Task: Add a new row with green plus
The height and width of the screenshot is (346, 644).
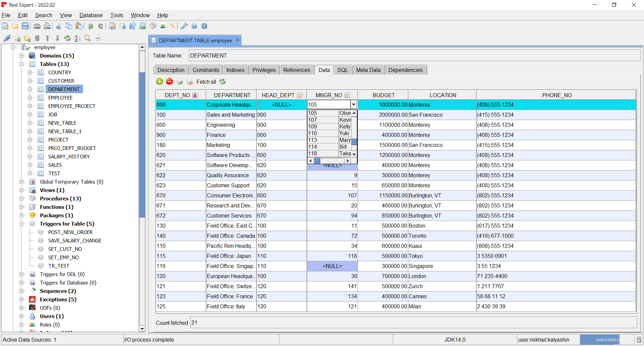Action: 159,82
